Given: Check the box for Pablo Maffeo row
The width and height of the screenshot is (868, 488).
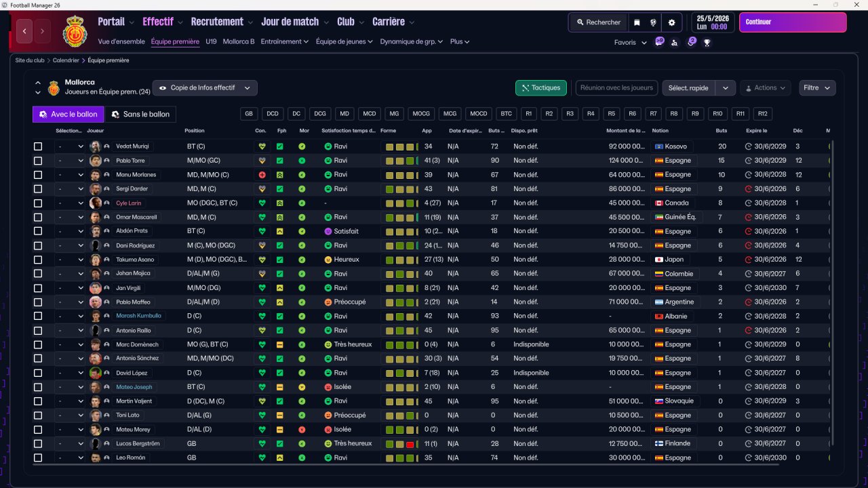Looking at the screenshot, I should pyautogui.click(x=38, y=302).
